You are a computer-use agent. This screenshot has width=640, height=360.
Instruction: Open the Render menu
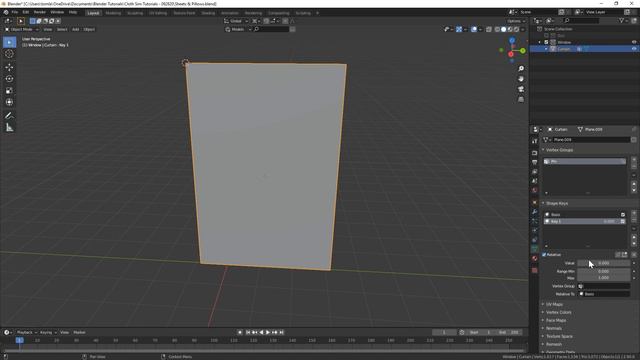[40, 12]
